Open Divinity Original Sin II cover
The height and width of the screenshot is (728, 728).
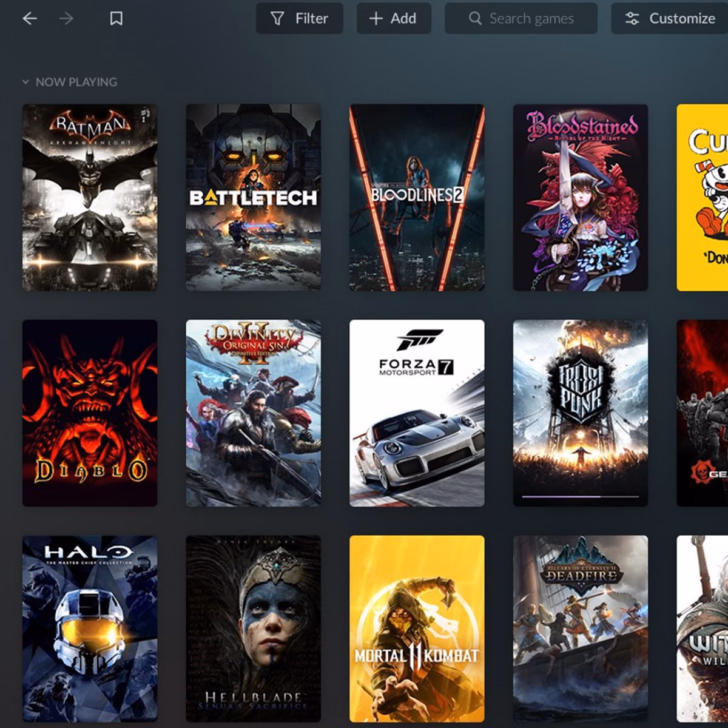coord(254,413)
